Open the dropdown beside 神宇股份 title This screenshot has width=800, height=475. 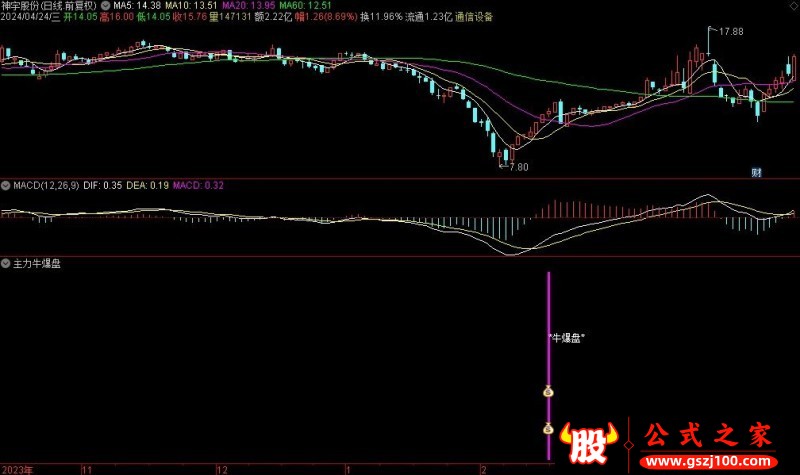(105, 6)
